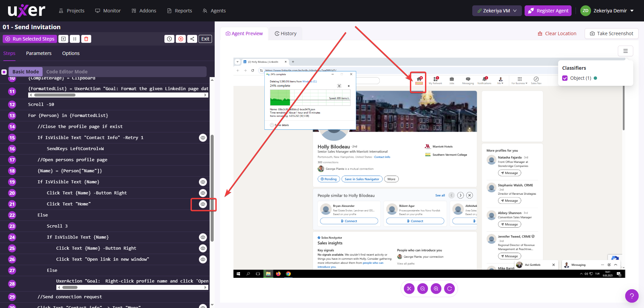The image size is (644, 308).
Task: Switch to the Parameters tab
Action: click(39, 53)
